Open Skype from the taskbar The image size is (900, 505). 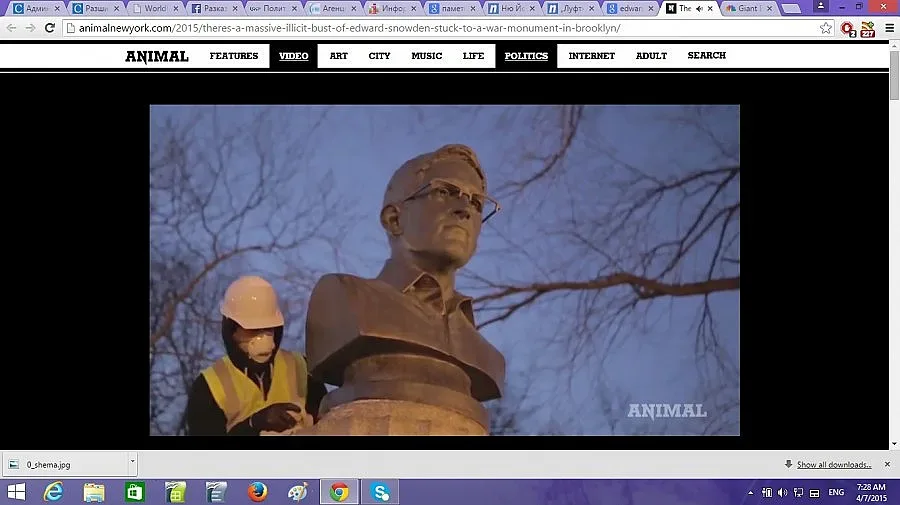pyautogui.click(x=380, y=492)
